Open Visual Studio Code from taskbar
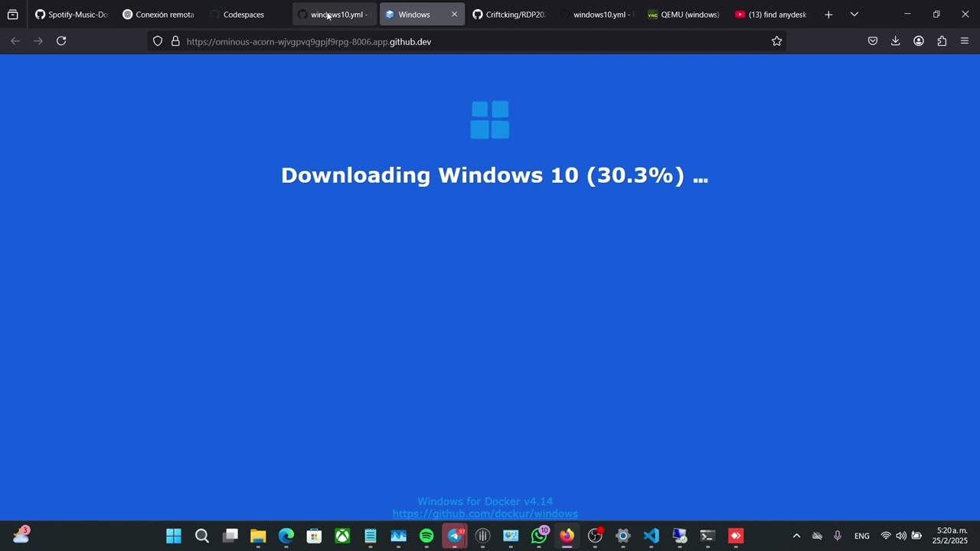 click(652, 536)
